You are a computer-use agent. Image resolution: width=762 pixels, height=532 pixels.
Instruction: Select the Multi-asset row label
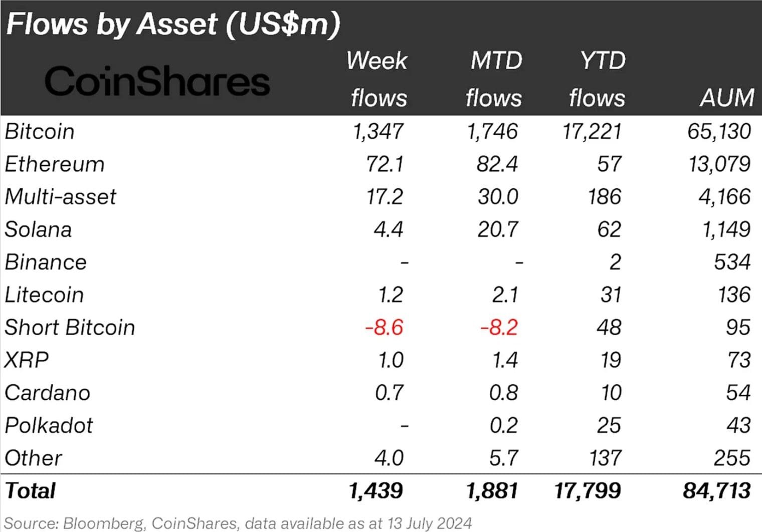click(x=61, y=197)
